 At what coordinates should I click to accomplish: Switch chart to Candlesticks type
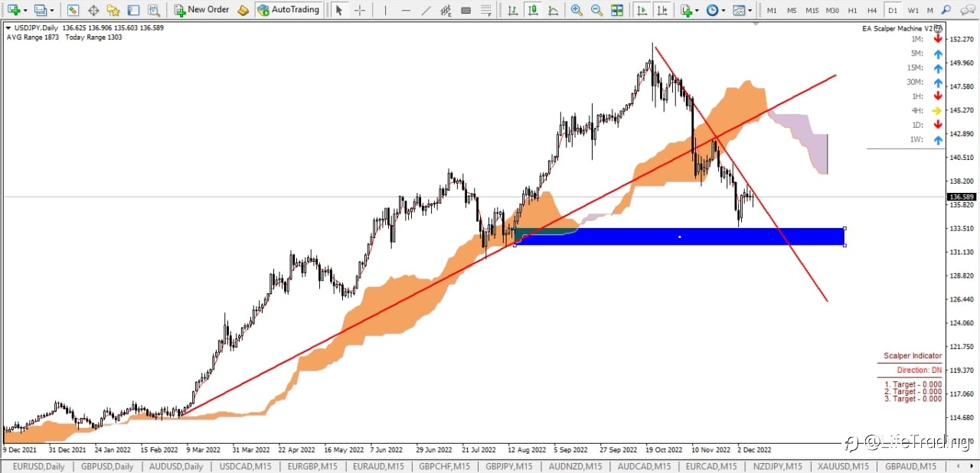pyautogui.click(x=531, y=10)
